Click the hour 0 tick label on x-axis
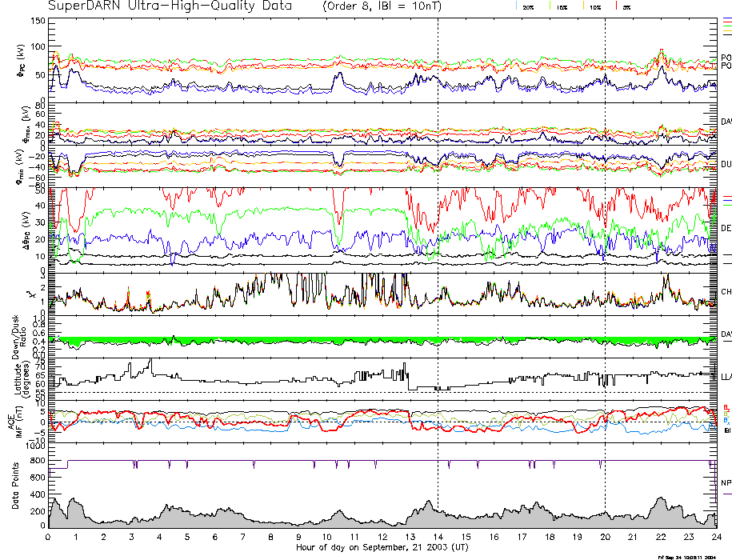 tap(49, 537)
